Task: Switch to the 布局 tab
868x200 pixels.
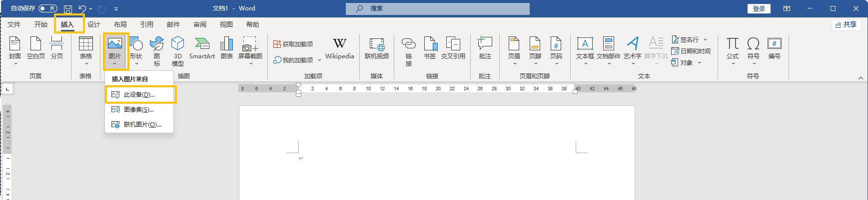Action: tap(120, 24)
